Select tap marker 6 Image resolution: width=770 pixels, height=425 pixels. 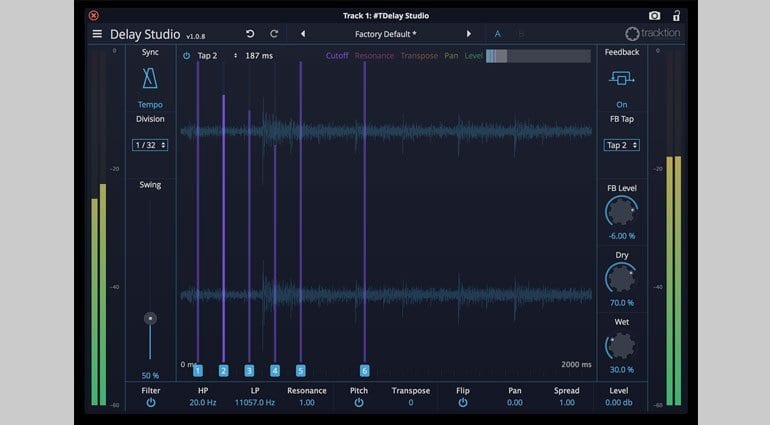pyautogui.click(x=364, y=370)
